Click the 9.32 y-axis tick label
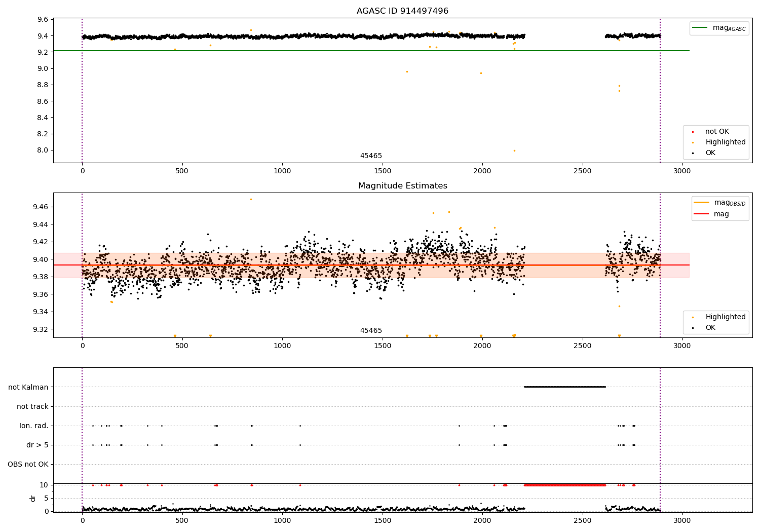The image size is (760, 532). click(x=41, y=329)
